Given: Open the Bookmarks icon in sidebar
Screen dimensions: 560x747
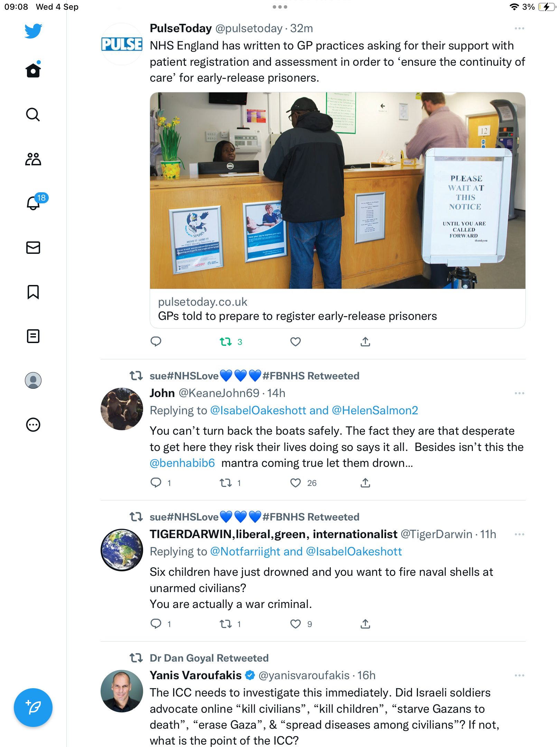Looking at the screenshot, I should click(x=33, y=292).
